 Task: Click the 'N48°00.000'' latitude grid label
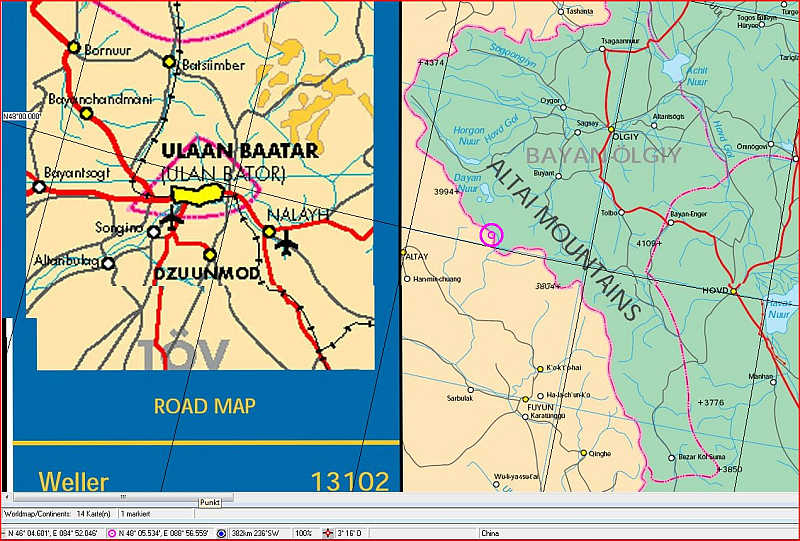21,116
